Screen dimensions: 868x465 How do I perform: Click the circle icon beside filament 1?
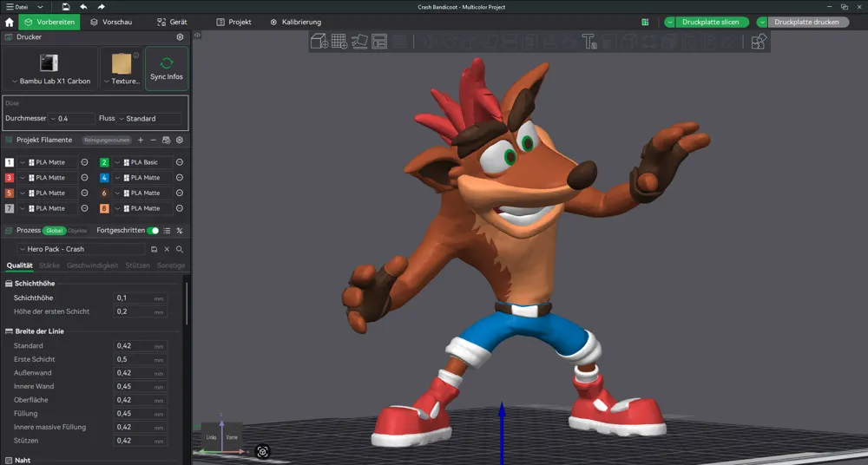[85, 162]
